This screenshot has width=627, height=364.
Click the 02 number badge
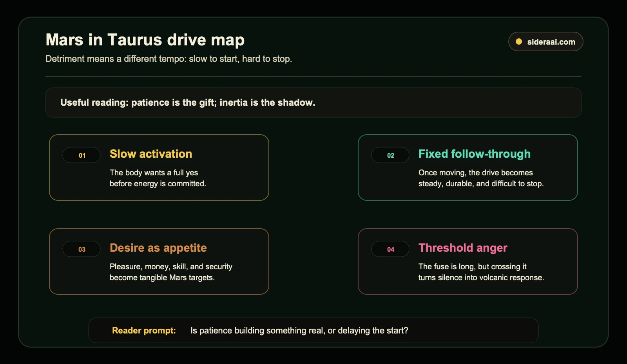390,155
